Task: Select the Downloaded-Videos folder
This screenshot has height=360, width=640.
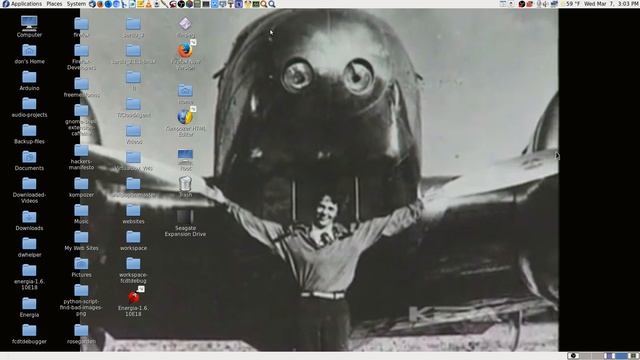Action: click(29, 190)
